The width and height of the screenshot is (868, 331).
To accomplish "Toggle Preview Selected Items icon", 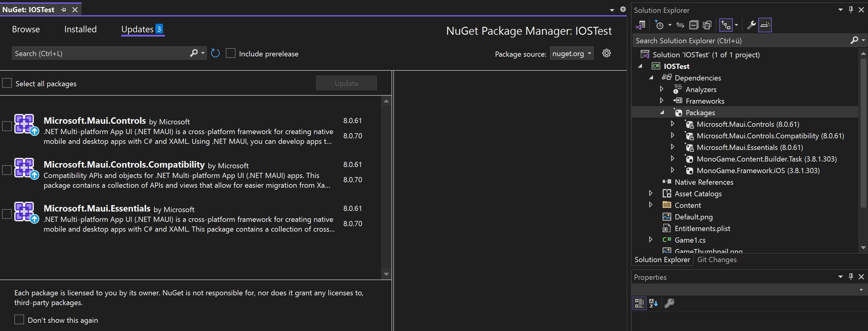I will pos(765,25).
